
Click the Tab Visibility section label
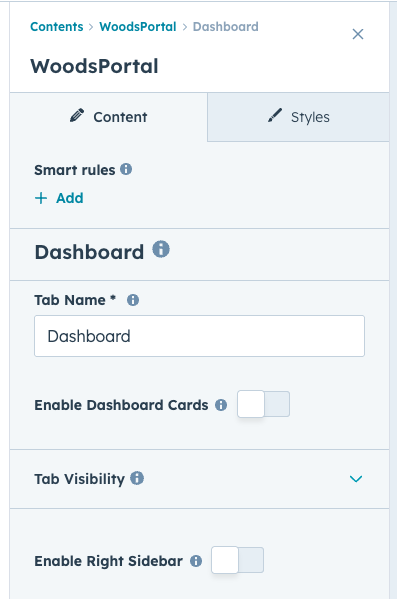coord(79,479)
